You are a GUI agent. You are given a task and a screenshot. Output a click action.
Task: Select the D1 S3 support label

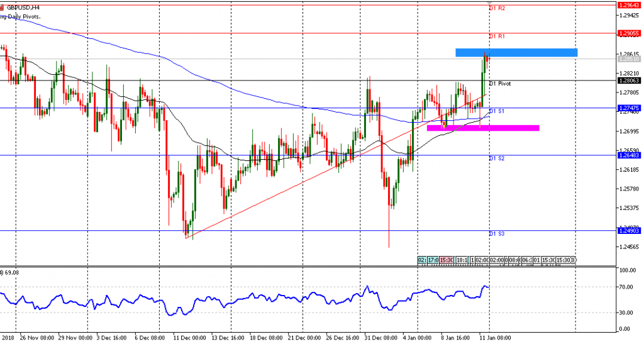tap(497, 234)
